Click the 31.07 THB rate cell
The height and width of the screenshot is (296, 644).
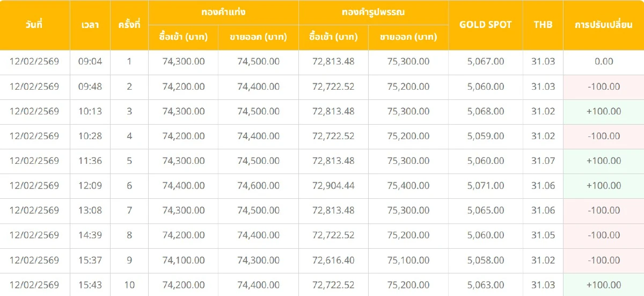543,161
